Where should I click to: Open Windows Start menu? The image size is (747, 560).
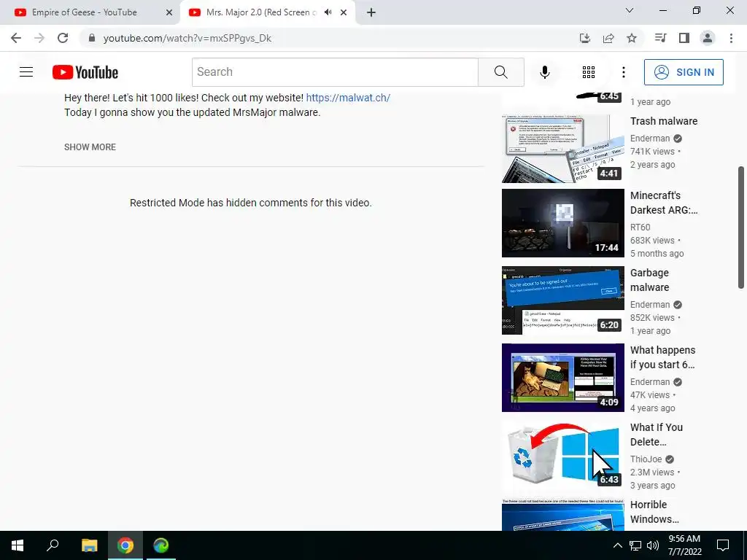[x=18, y=545]
